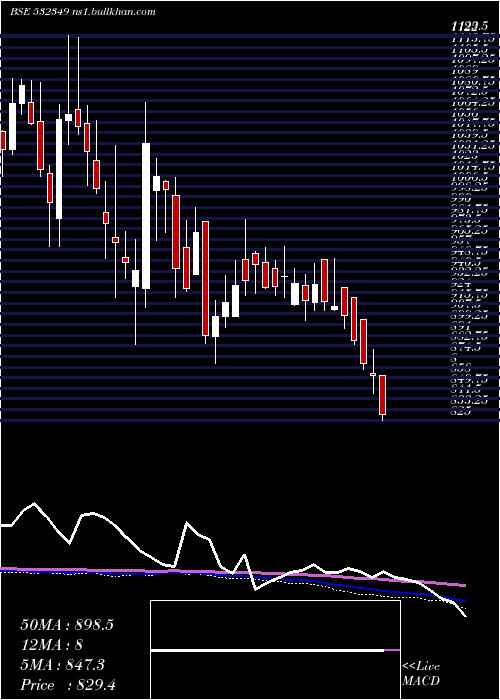Screen dimensions: 500x700
Task: Click the ns1.bullkhan.com watermark text
Action: 113,12
